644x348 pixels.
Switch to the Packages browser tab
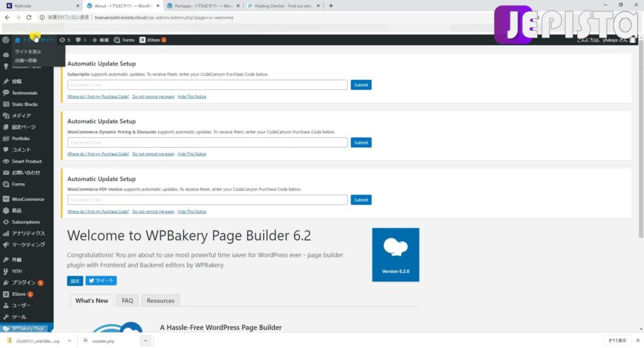coord(203,6)
